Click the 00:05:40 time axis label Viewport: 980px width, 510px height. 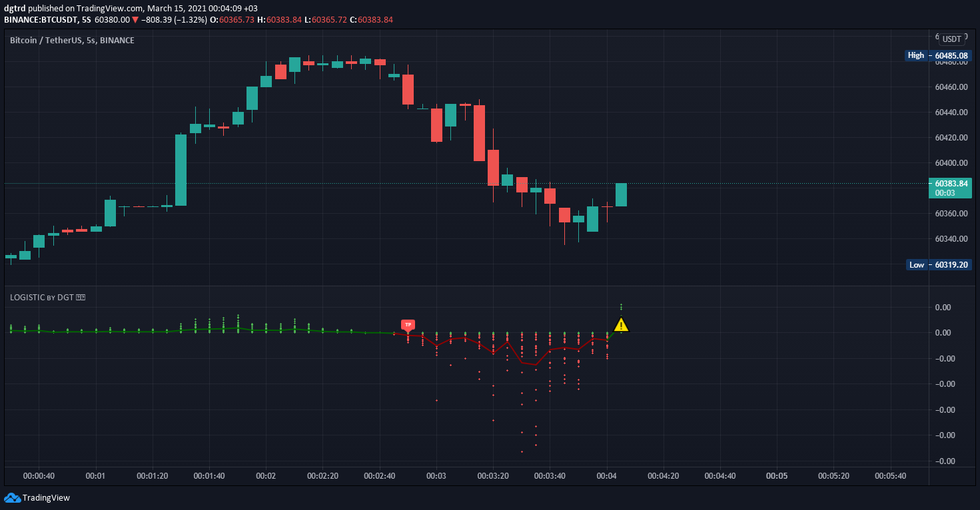(890, 476)
